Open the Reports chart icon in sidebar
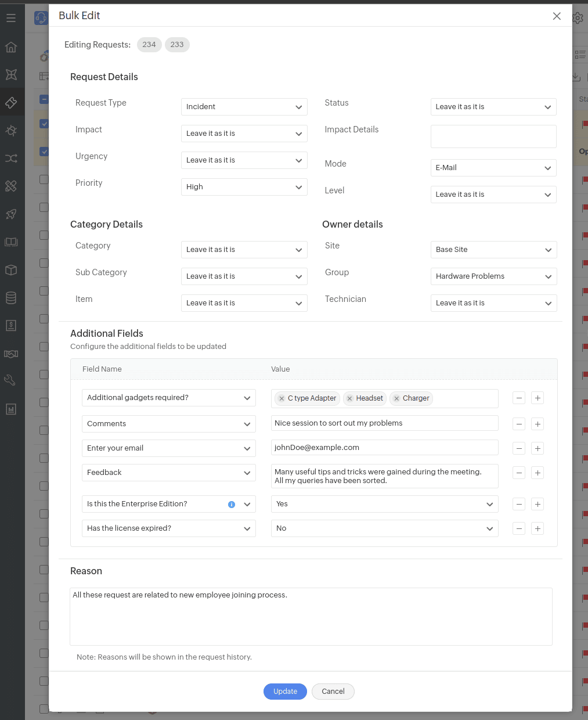Image resolution: width=588 pixels, height=720 pixels. coord(11,409)
